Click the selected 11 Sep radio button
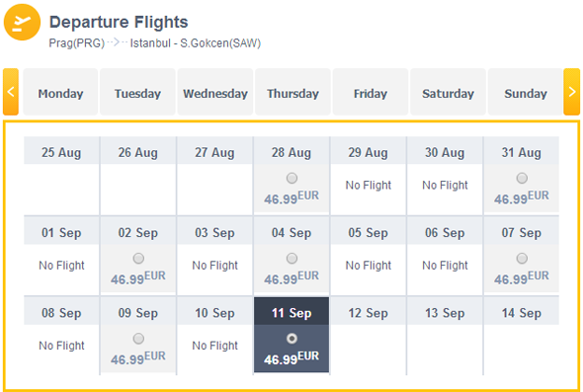The image size is (583, 392). coord(291,339)
